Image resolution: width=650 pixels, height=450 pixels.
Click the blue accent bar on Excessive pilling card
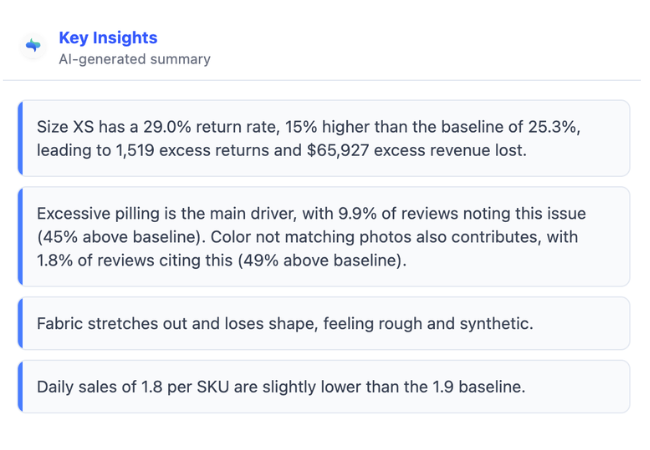coord(20,237)
